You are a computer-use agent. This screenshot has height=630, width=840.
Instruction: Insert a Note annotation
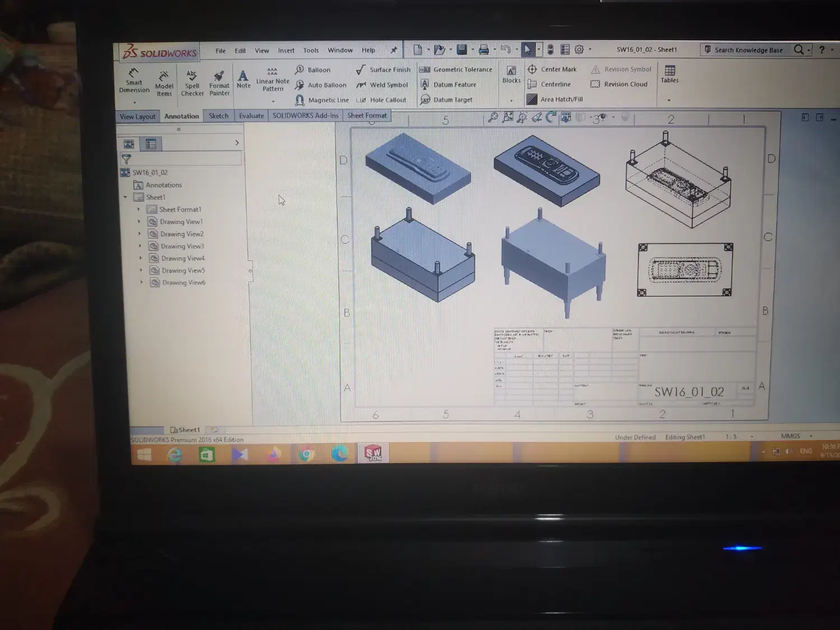point(243,79)
